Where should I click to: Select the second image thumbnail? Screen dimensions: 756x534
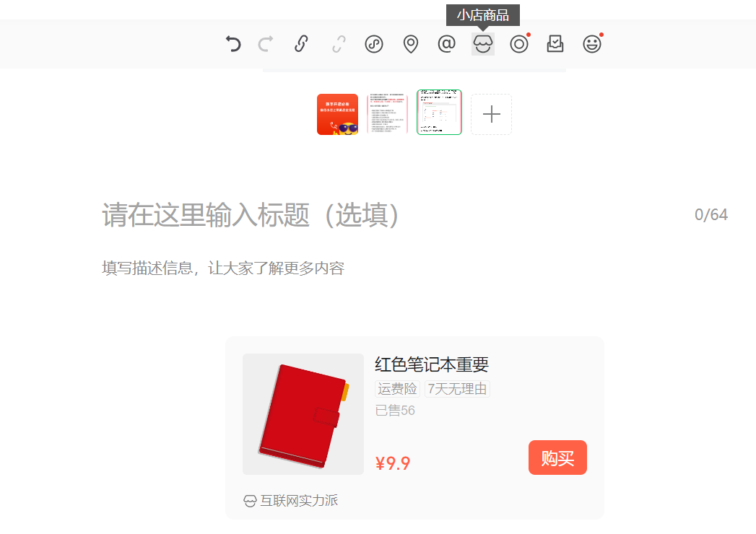pyautogui.click(x=387, y=114)
